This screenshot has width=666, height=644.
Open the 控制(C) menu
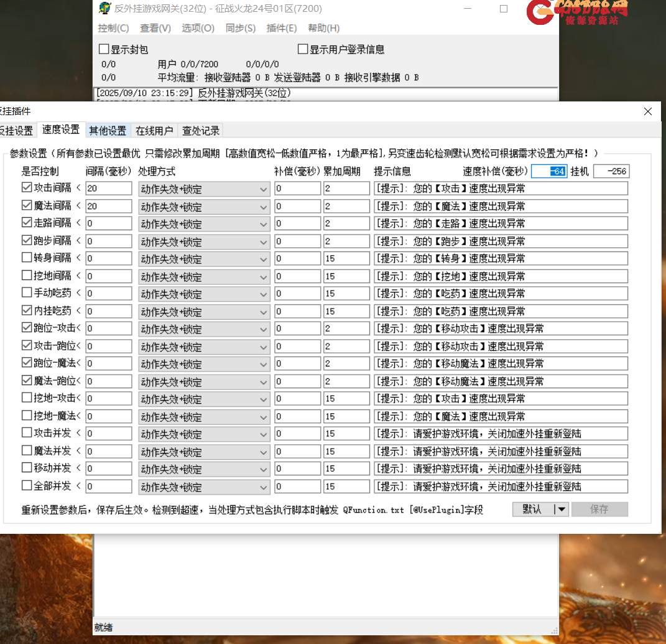click(x=113, y=28)
